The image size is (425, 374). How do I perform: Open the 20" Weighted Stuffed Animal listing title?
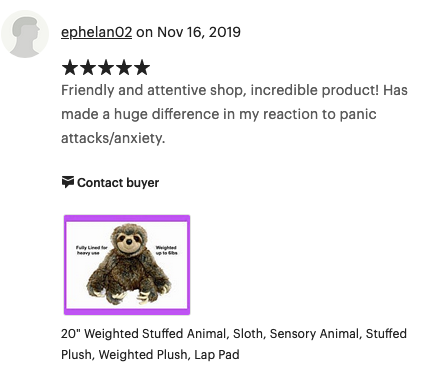click(x=234, y=344)
